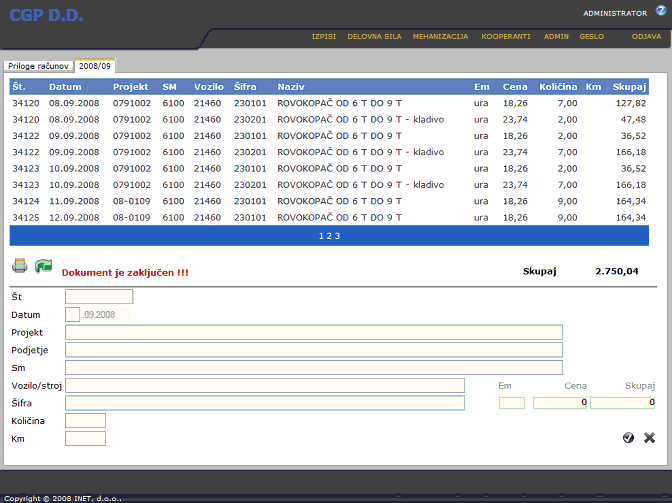Click the Projekt column header
This screenshot has height=503, width=672.
coord(130,87)
